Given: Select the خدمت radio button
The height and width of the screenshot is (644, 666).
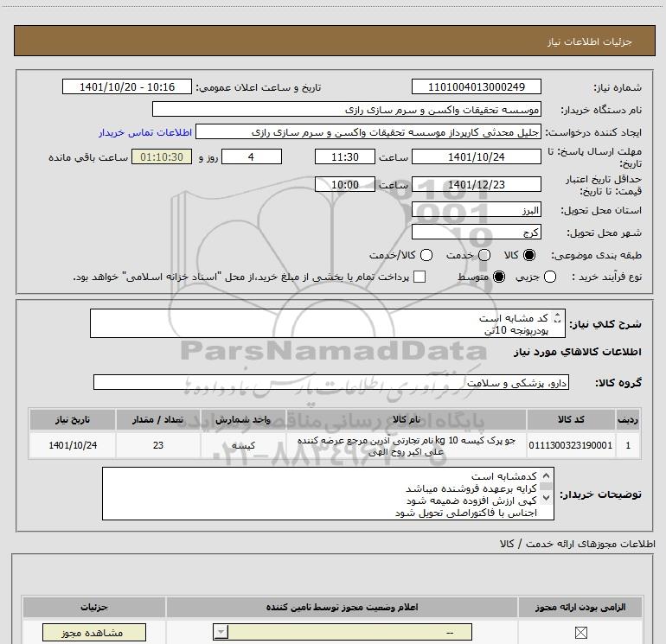Looking at the screenshot, I should [x=484, y=255].
